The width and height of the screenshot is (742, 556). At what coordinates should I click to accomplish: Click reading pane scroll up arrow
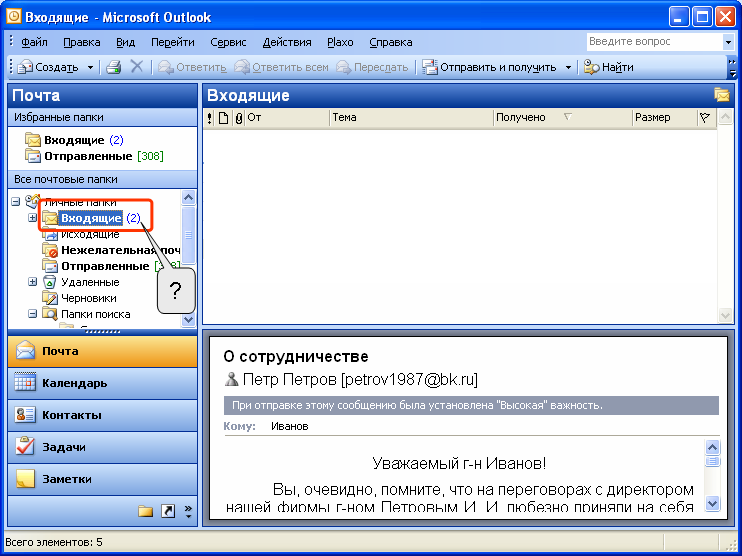[x=712, y=447]
